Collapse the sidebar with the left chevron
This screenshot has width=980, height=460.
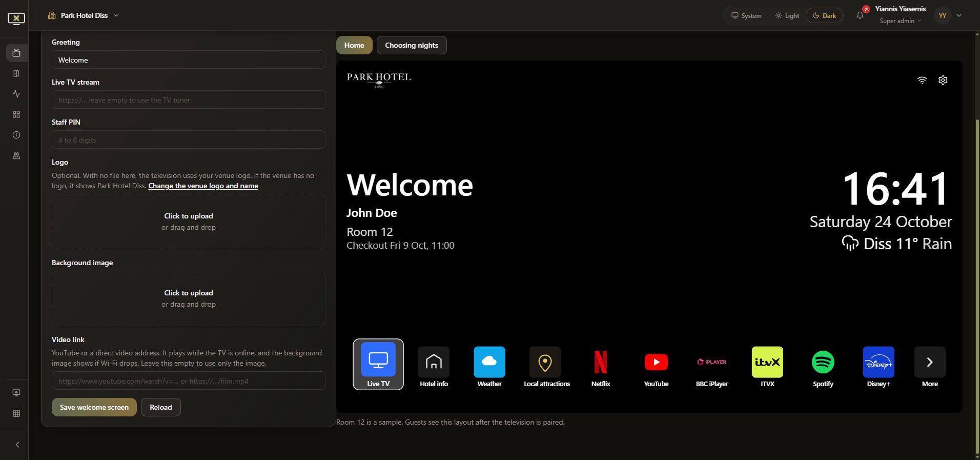[x=17, y=445]
